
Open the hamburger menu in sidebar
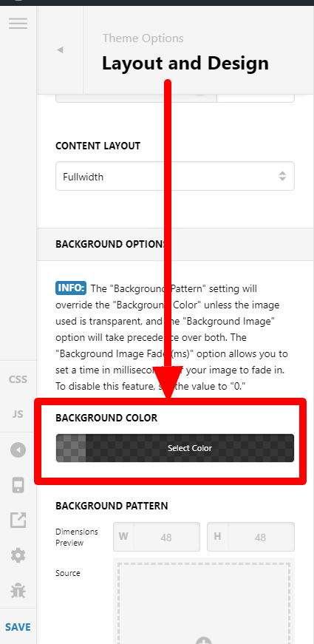18,23
